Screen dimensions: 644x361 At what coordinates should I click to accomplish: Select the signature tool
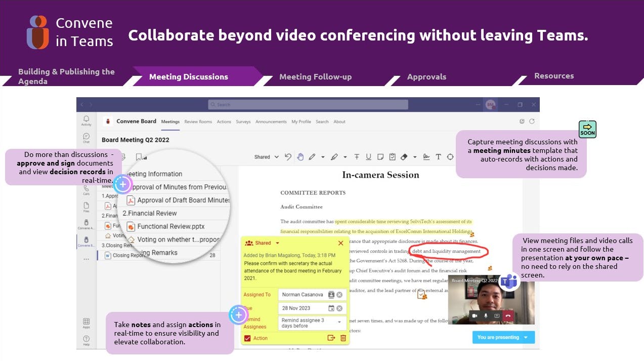pyautogui.click(x=426, y=157)
